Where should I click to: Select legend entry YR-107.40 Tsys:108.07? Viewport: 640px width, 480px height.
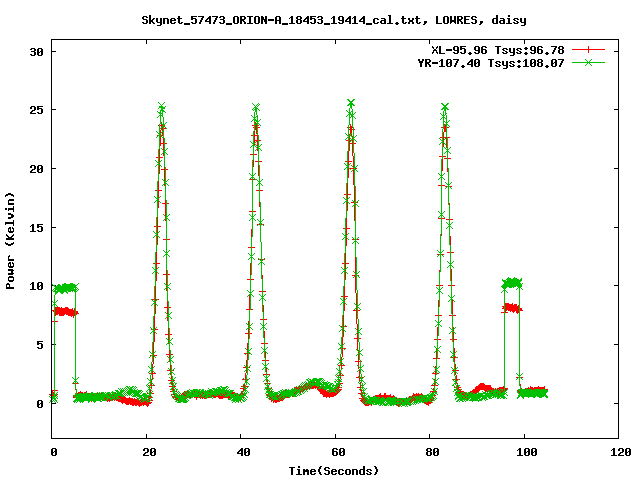[491, 63]
